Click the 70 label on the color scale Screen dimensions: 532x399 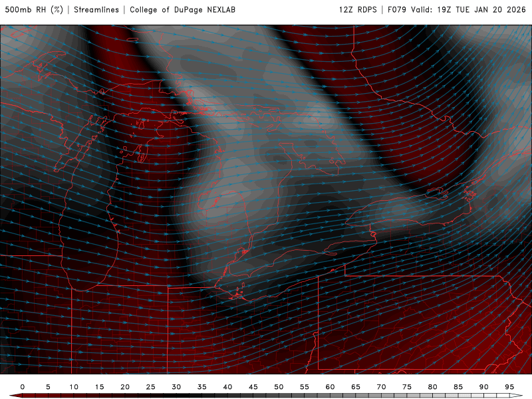coord(381,387)
